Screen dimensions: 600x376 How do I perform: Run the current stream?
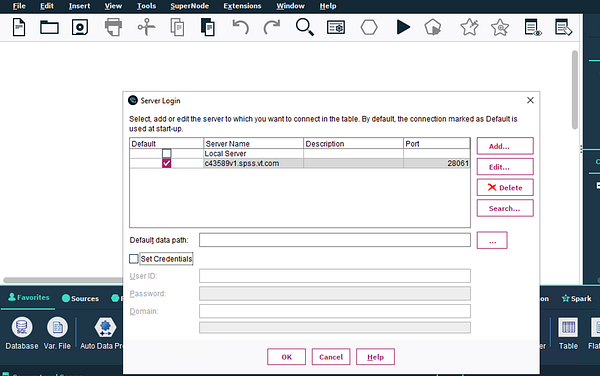click(403, 27)
